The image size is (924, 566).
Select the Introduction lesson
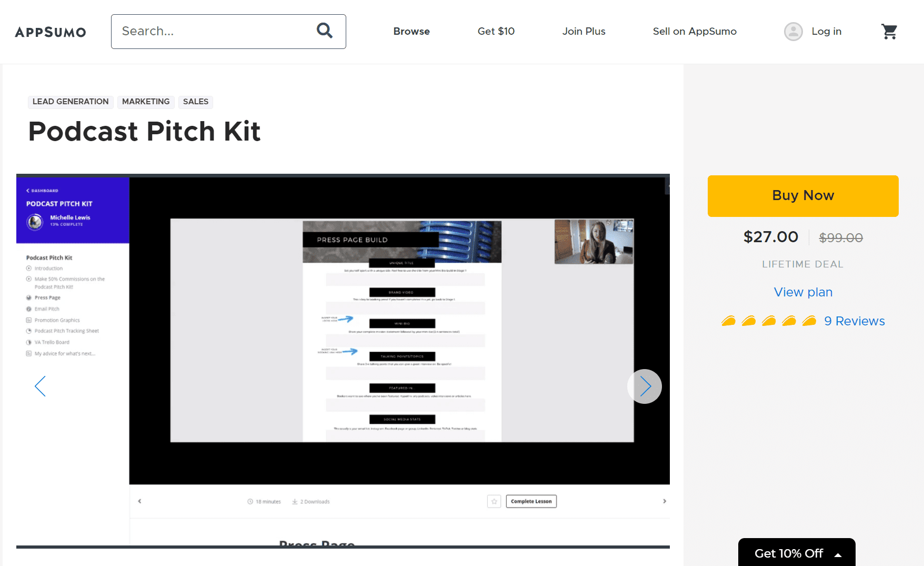[x=45, y=269]
